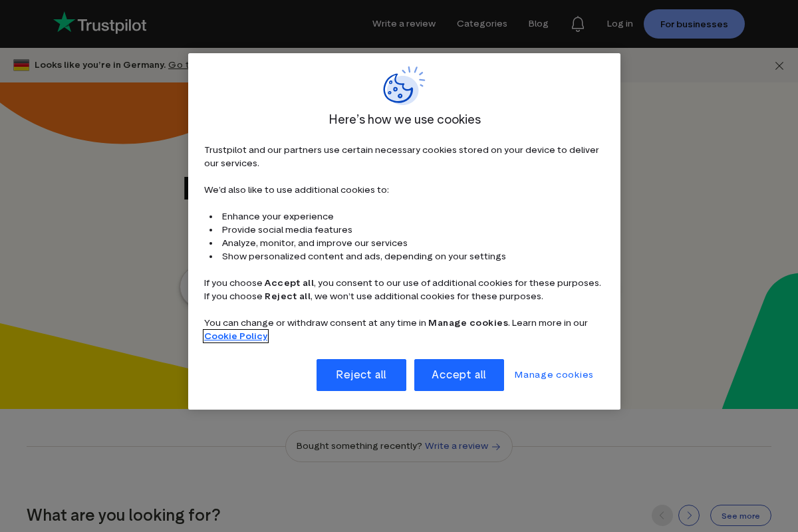This screenshot has width=798, height=532.
Task: Click the Go to link in Germany banner
Action: [x=178, y=65]
